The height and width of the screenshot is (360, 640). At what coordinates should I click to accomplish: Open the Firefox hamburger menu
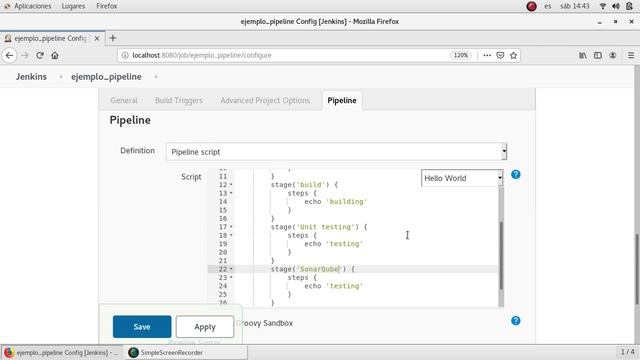(631, 55)
